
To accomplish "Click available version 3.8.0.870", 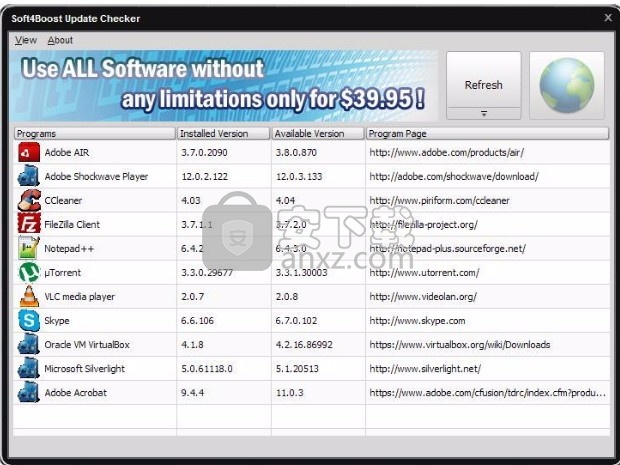I will (296, 153).
